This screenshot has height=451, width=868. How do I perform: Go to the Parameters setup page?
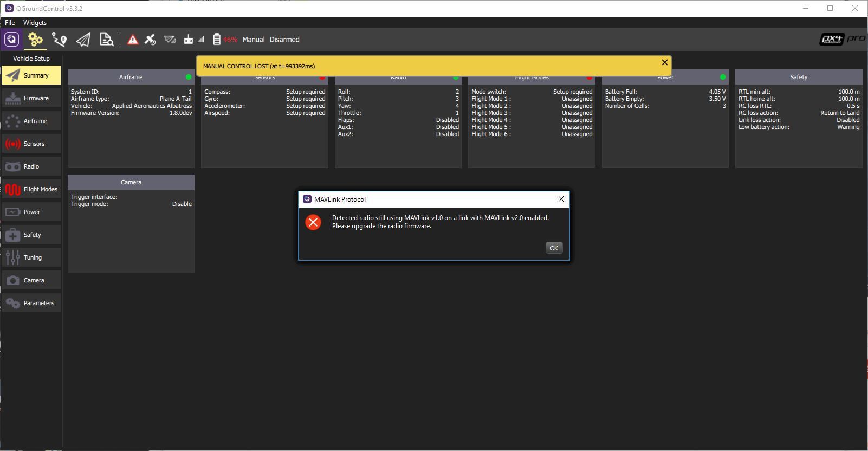31,303
